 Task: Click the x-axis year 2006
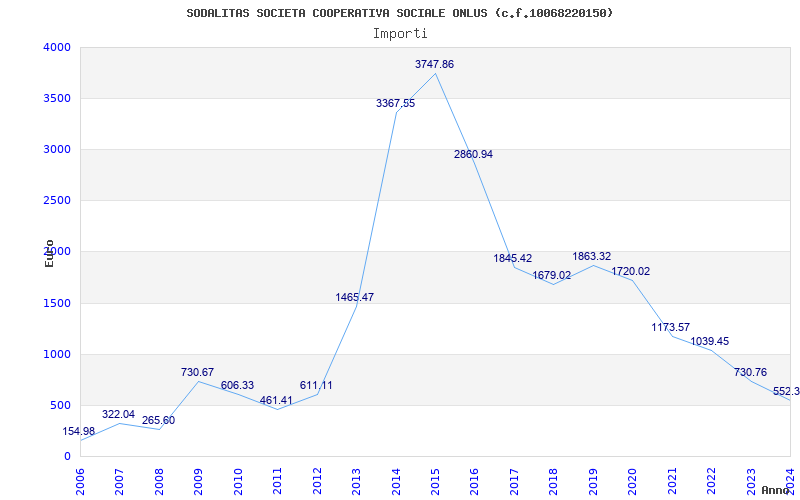[x=80, y=481]
